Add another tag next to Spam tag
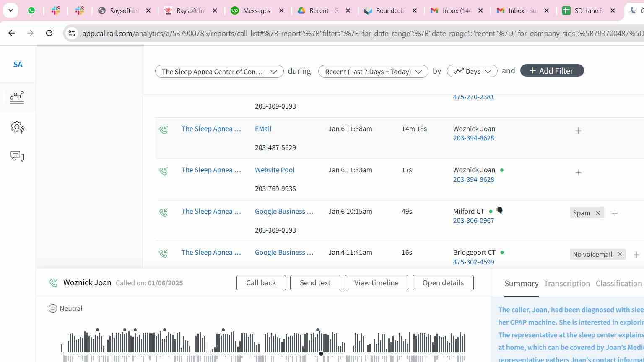Screen dimensions: 644x362 tap(615, 213)
